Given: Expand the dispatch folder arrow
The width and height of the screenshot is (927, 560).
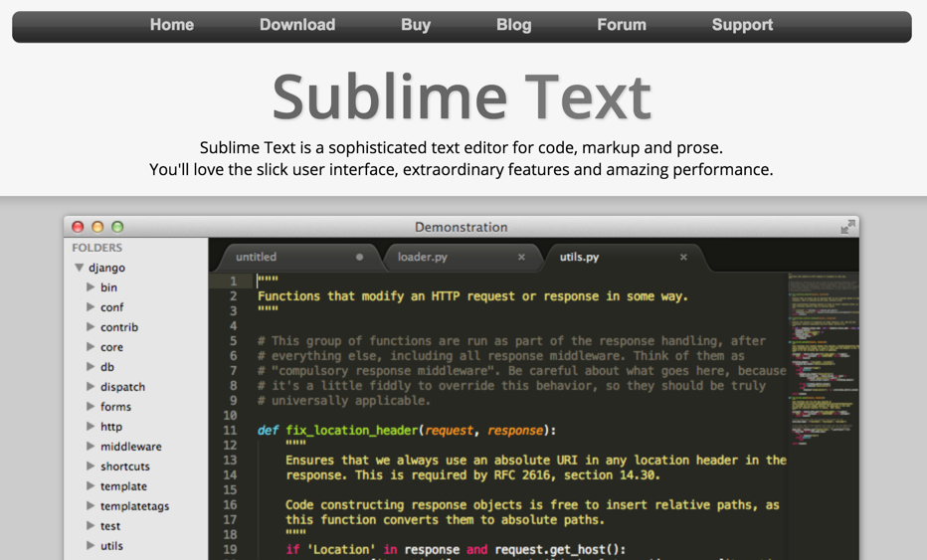Looking at the screenshot, I should click(x=91, y=387).
